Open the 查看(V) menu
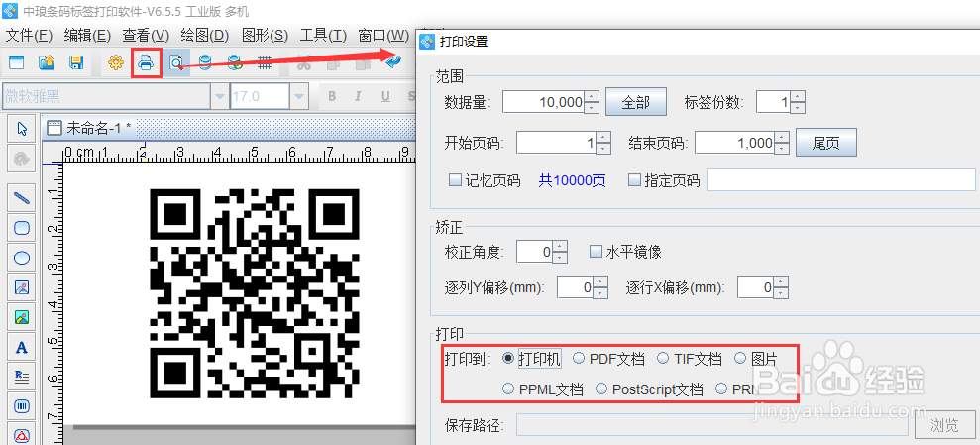The height and width of the screenshot is (445, 980). point(146,35)
